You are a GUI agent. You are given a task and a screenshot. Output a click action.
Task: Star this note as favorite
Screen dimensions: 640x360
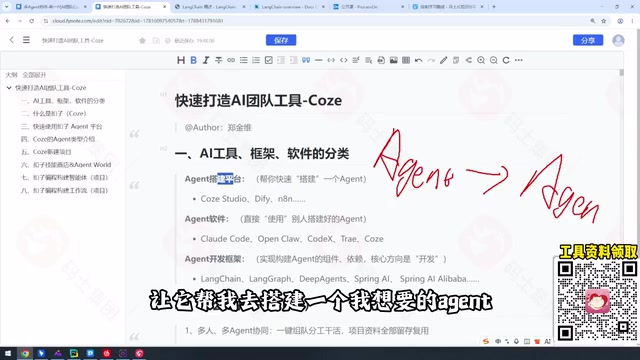142,40
